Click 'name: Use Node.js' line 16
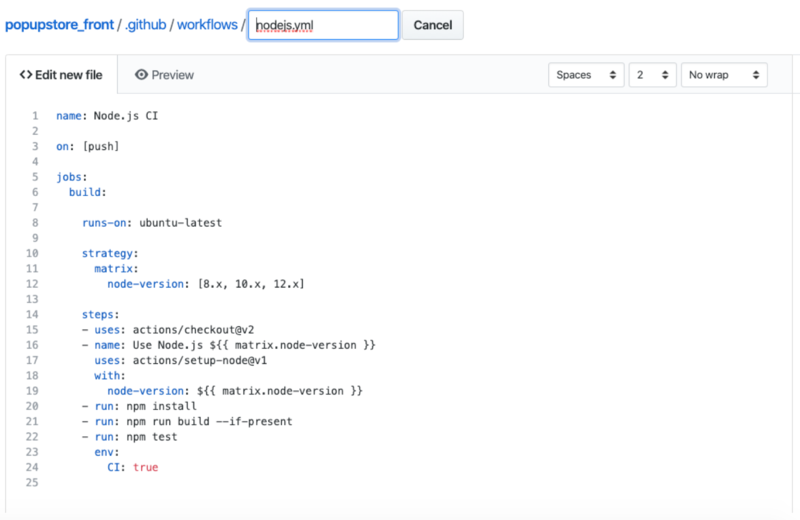This screenshot has height=520, width=800. [229, 345]
